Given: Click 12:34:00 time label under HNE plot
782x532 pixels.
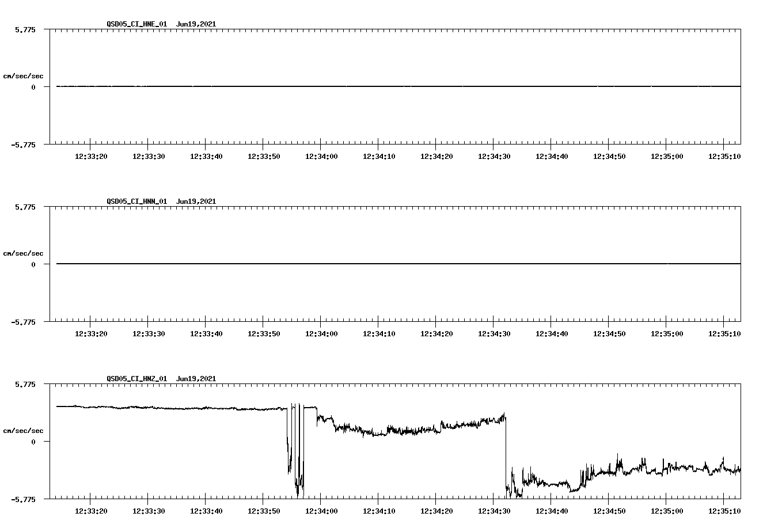Looking at the screenshot, I should [321, 157].
